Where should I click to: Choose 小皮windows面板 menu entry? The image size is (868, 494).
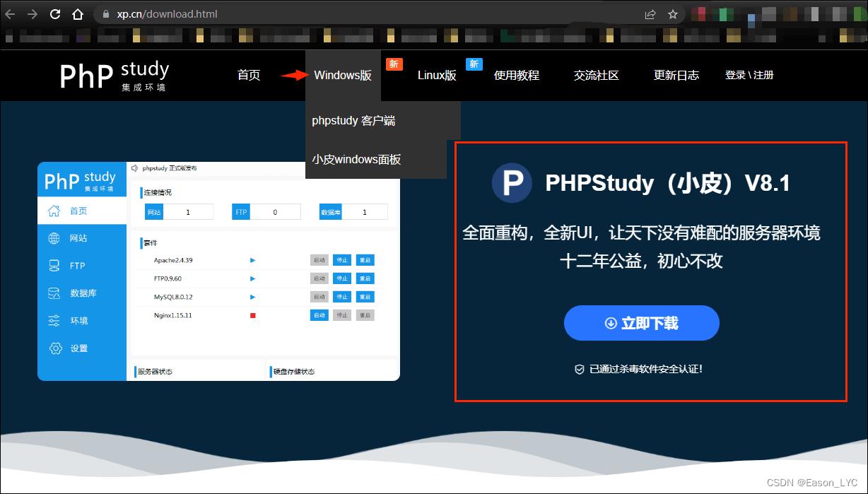356,160
